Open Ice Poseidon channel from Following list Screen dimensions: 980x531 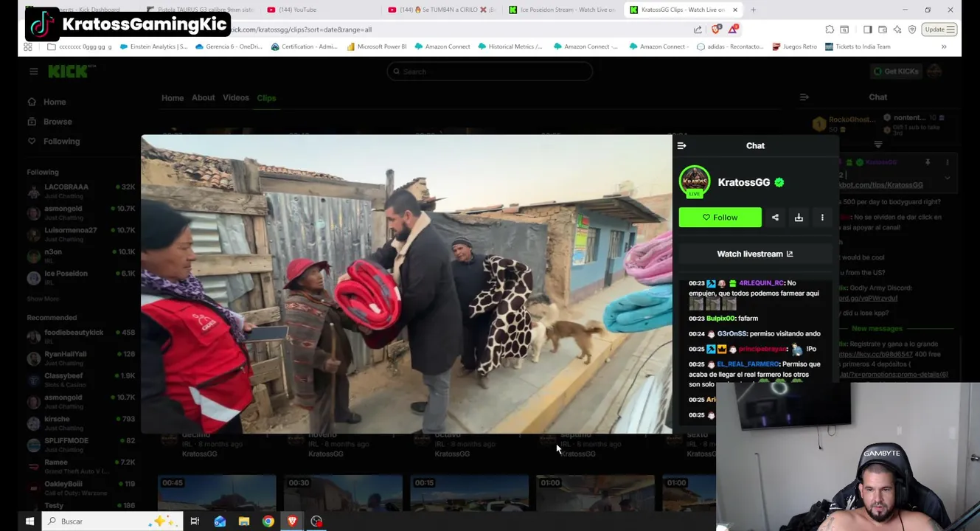(81, 277)
